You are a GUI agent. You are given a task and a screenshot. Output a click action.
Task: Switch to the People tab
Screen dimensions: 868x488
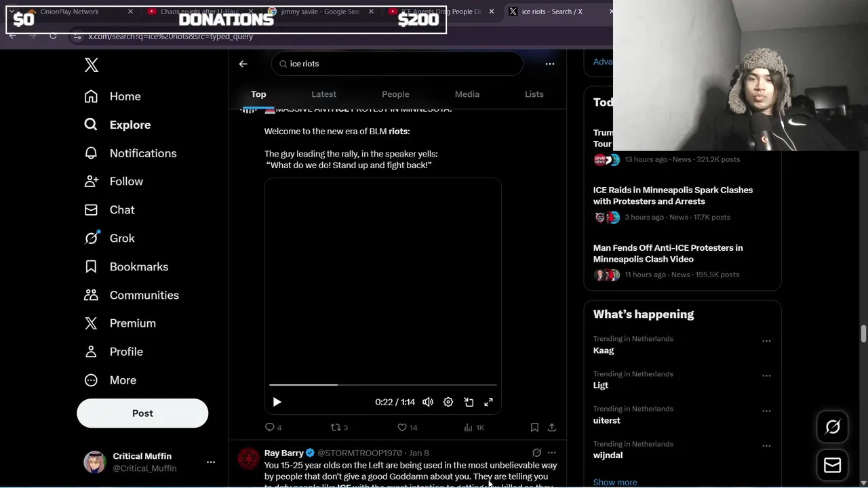pyautogui.click(x=395, y=94)
